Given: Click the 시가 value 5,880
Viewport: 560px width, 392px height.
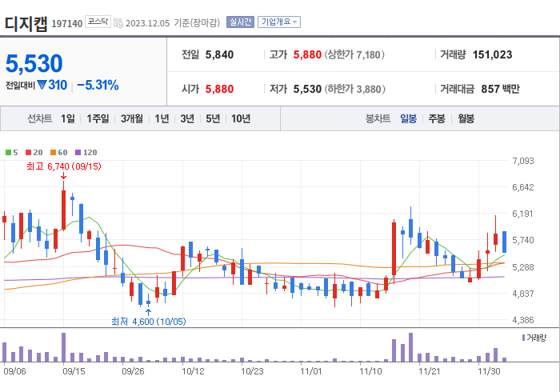Looking at the screenshot, I should [x=219, y=89].
